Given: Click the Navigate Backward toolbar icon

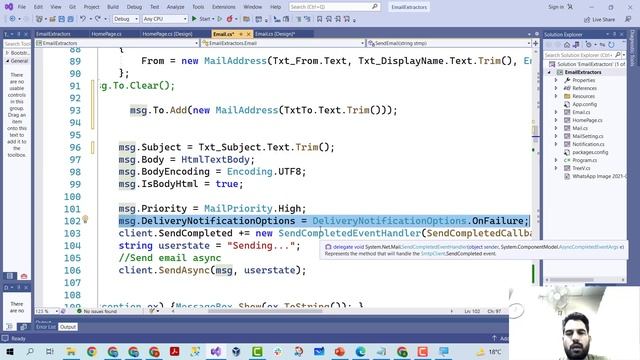Looking at the screenshot, I should click(12, 19).
